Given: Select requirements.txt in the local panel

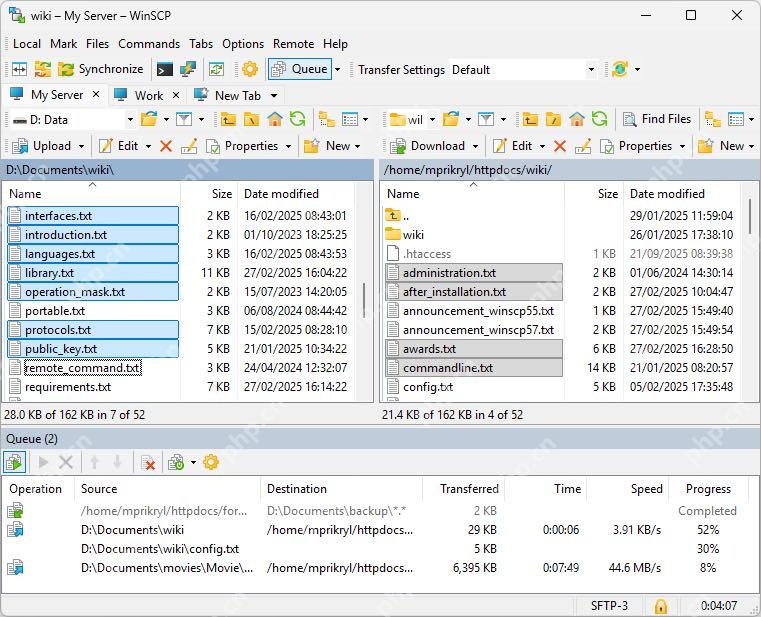Looking at the screenshot, I should point(68,387).
